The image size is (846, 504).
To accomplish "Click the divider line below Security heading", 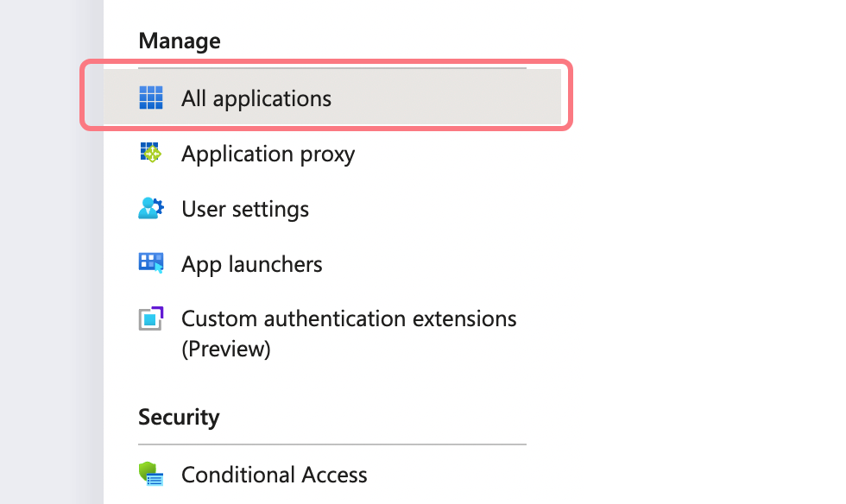I will pos(332,444).
